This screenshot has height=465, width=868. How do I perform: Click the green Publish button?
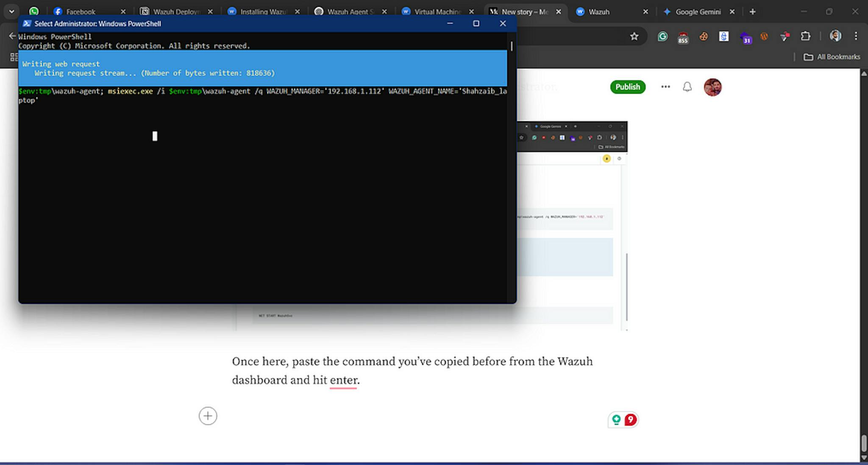[x=628, y=87]
